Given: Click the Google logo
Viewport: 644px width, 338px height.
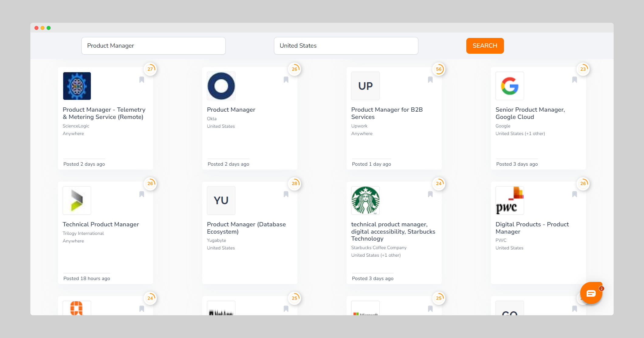Looking at the screenshot, I should click(x=510, y=86).
